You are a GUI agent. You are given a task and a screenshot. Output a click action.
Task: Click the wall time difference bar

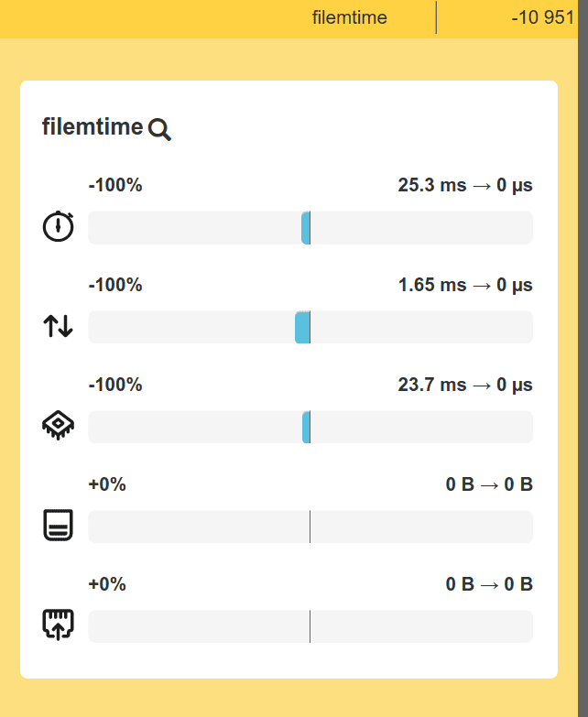(x=310, y=228)
